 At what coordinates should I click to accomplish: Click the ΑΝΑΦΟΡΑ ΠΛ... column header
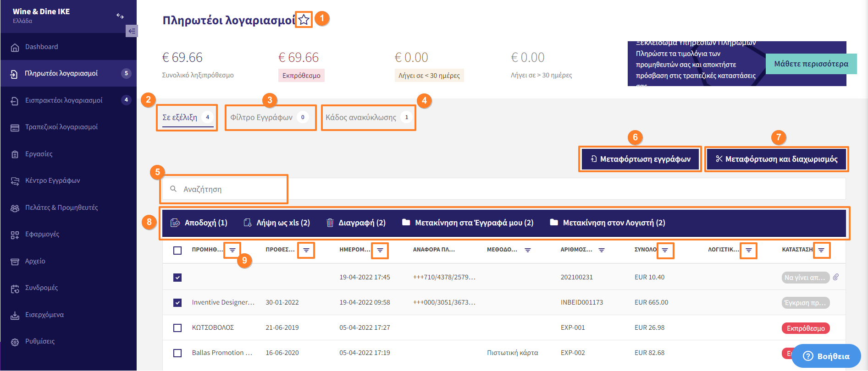[x=434, y=250]
